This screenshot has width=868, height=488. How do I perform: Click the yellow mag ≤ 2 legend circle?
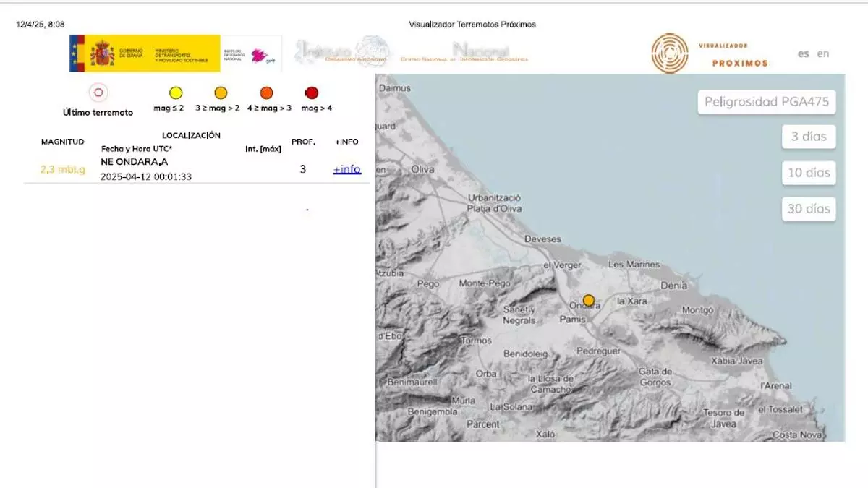[x=176, y=93]
